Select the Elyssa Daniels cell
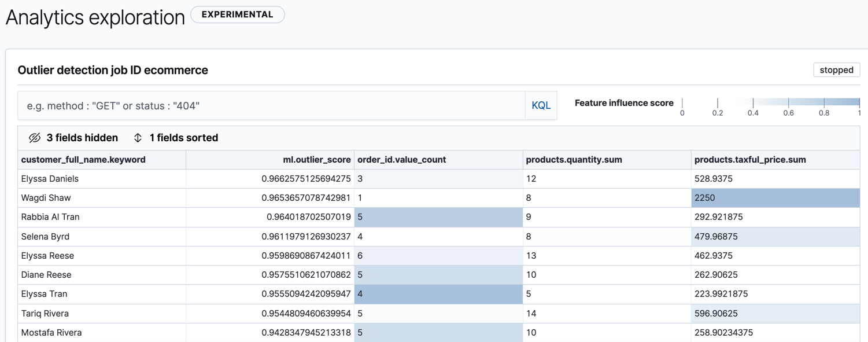868x342 pixels. tap(102, 179)
